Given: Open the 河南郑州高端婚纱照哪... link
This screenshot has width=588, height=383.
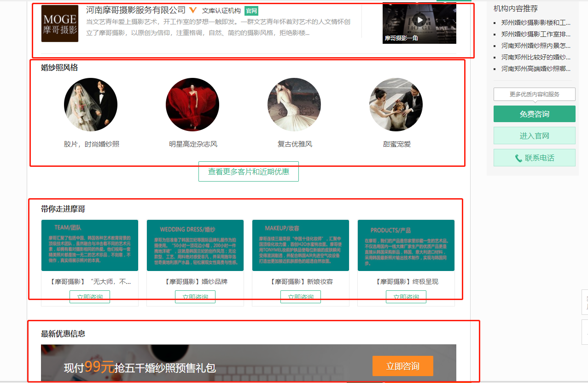Looking at the screenshot, I should pos(536,69).
